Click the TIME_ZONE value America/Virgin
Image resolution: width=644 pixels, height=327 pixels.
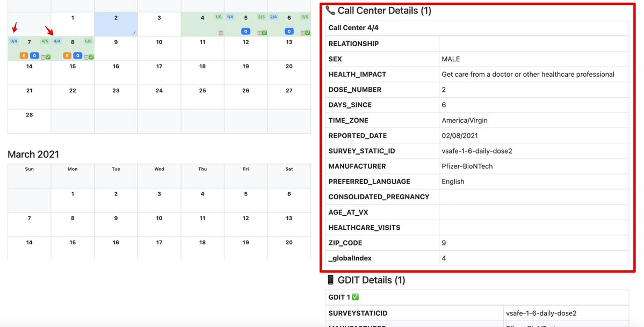(465, 120)
